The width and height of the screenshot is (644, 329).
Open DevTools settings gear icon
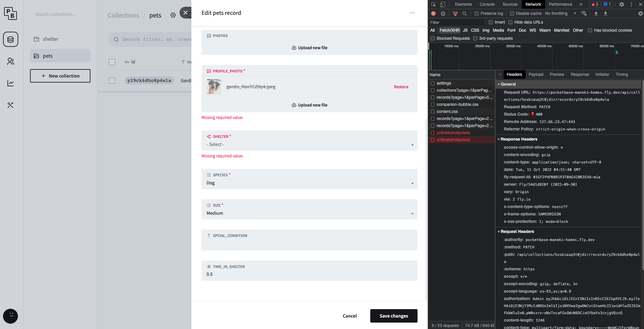click(x=622, y=4)
